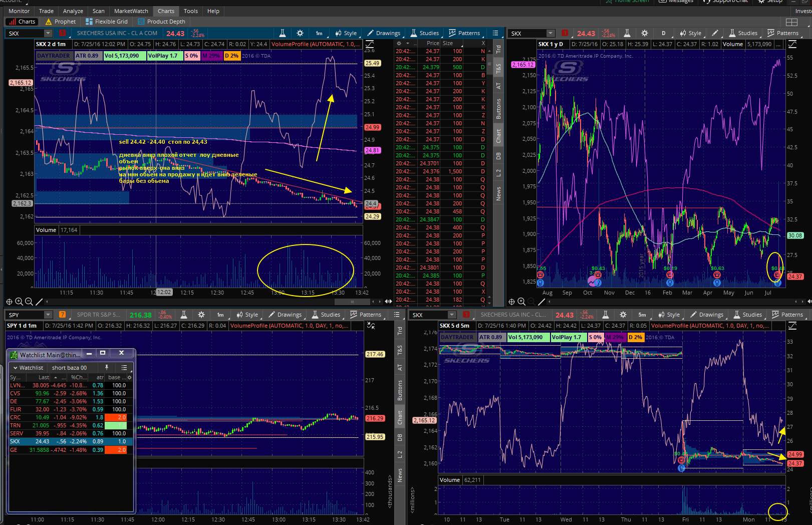812x525 pixels.
Task: Open flask icon on top-right daily chart
Action: point(627,33)
